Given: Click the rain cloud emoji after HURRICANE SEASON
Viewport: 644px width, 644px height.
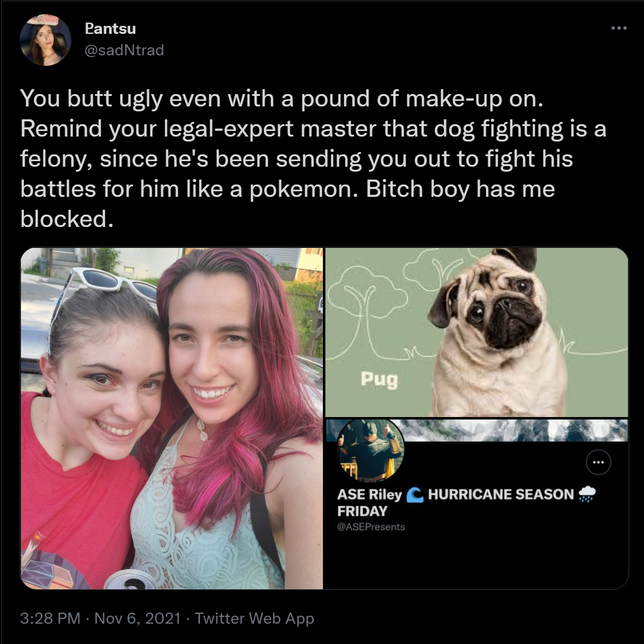Looking at the screenshot, I should 587,494.
